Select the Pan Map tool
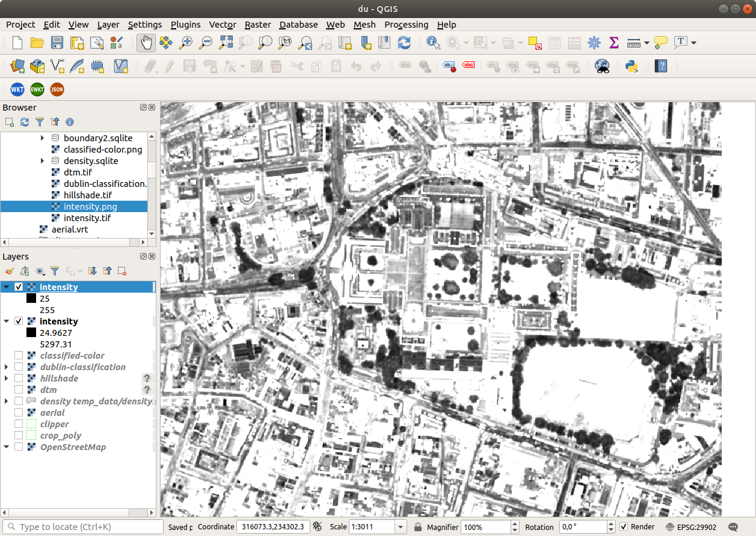 tap(146, 43)
